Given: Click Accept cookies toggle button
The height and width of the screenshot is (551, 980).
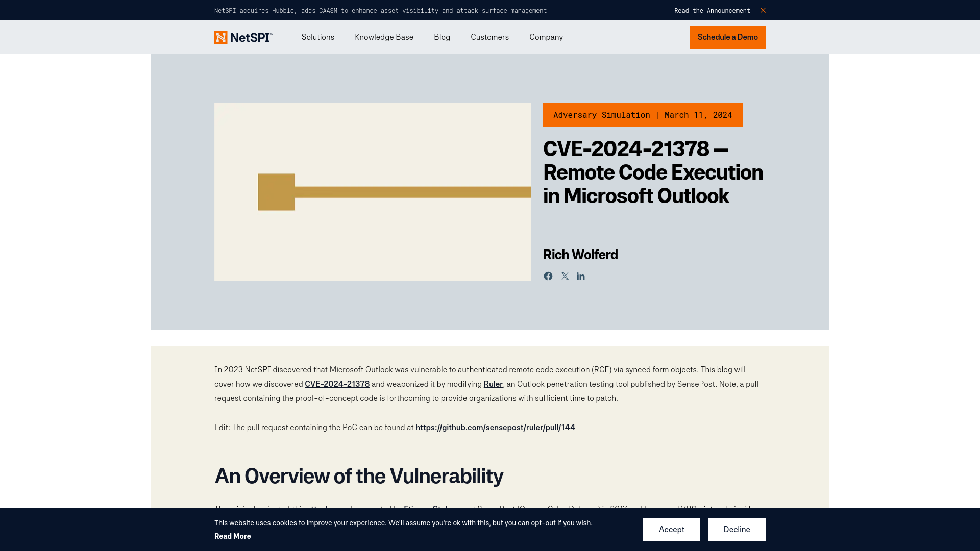Looking at the screenshot, I should click(671, 530).
